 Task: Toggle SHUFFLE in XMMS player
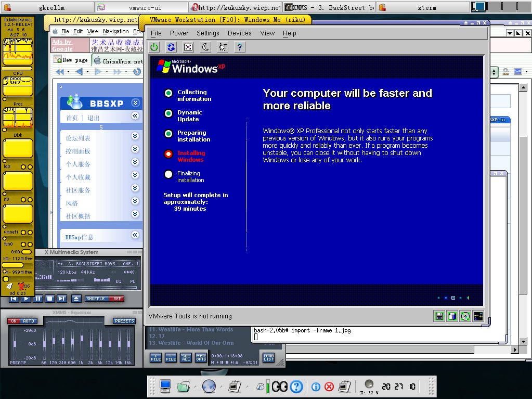[x=97, y=299]
